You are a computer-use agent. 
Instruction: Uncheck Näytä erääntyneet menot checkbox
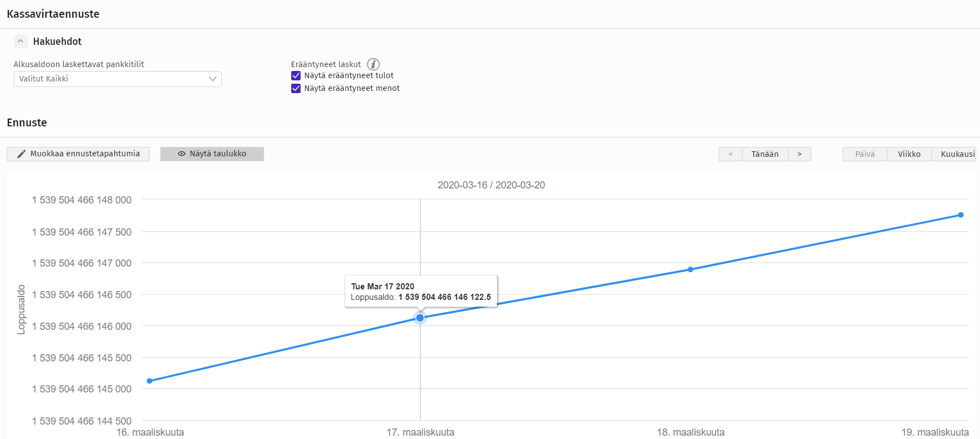click(296, 89)
